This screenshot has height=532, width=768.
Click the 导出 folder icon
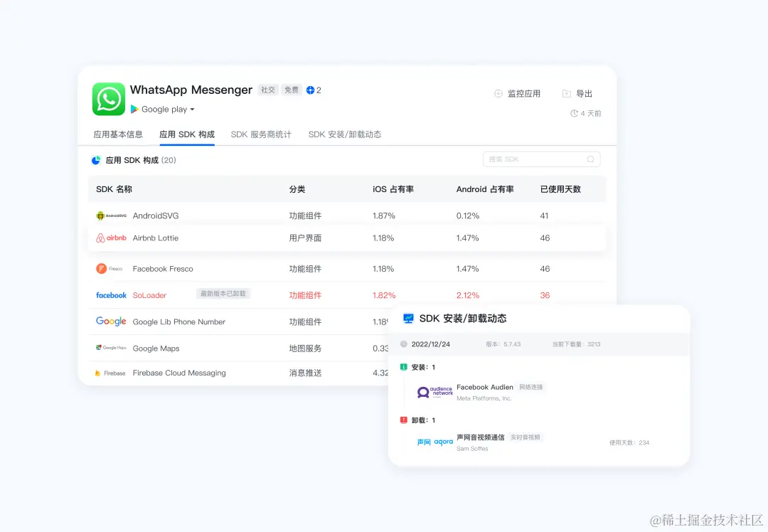coord(567,94)
